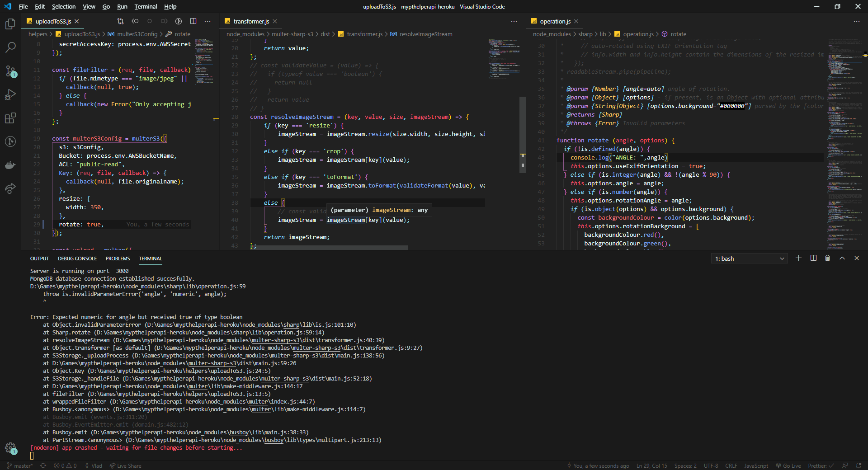
Task: Open the Terminal menu
Action: click(146, 6)
